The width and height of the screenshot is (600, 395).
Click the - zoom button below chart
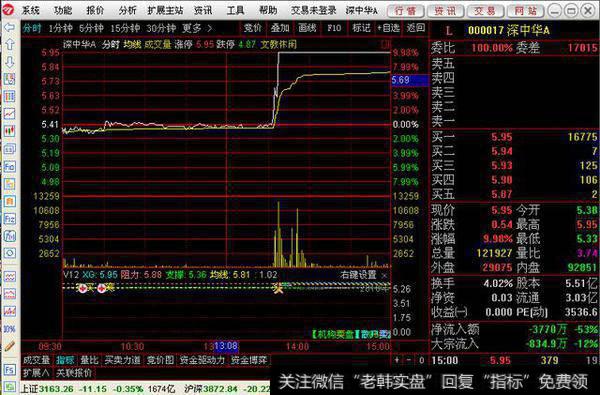pyautogui.click(x=409, y=360)
